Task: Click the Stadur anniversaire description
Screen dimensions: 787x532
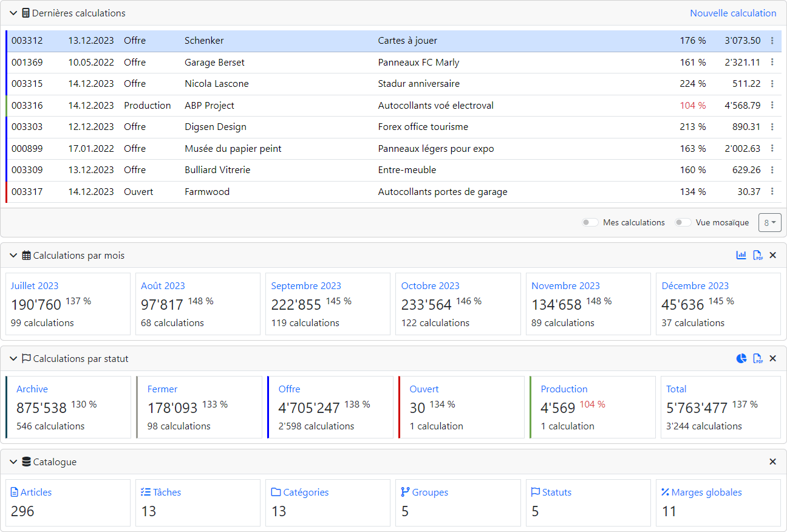Action: pyautogui.click(x=419, y=84)
